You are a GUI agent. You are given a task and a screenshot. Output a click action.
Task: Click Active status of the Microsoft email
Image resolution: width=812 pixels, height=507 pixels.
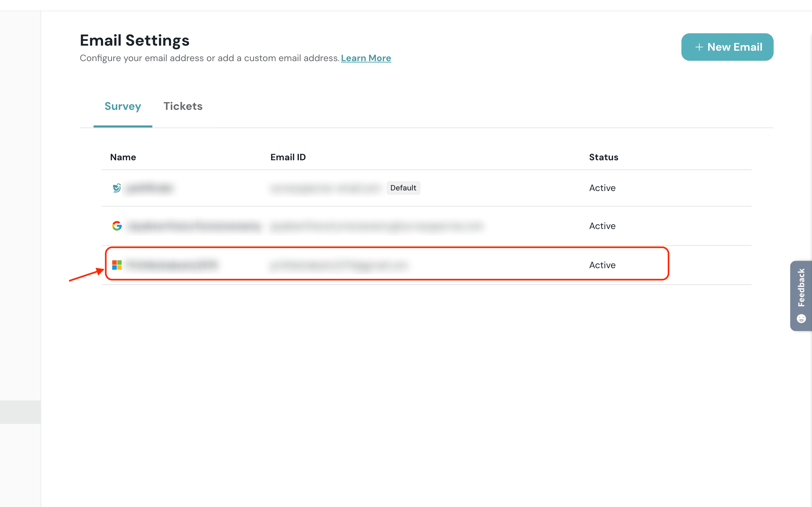tap(602, 265)
